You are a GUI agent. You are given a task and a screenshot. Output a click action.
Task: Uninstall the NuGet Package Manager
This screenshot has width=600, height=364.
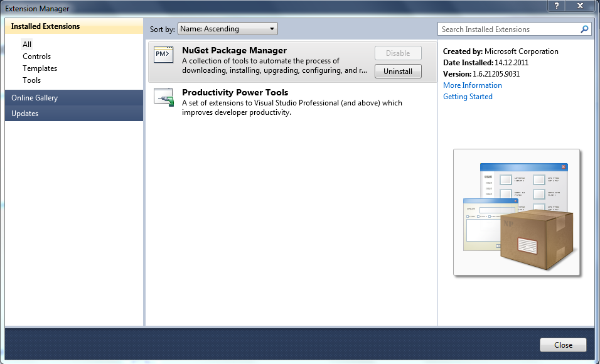[x=398, y=71]
